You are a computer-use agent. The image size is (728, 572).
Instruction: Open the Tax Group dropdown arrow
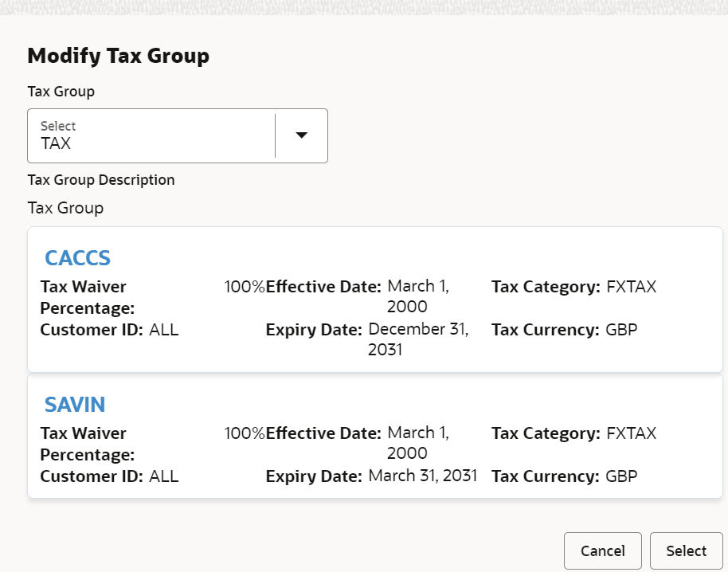pyautogui.click(x=302, y=135)
